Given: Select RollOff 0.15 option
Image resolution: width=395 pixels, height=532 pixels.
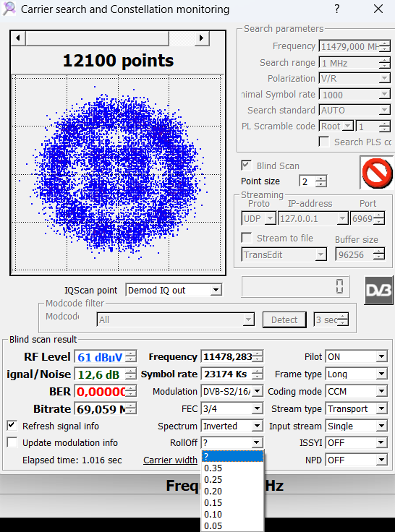Looking at the screenshot, I should [x=232, y=503].
